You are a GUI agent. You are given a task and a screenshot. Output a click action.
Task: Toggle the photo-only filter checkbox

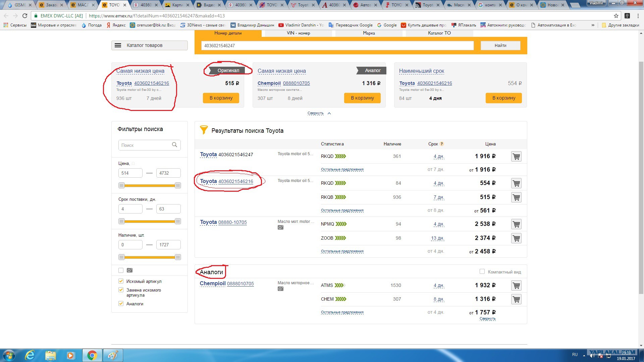click(x=121, y=270)
